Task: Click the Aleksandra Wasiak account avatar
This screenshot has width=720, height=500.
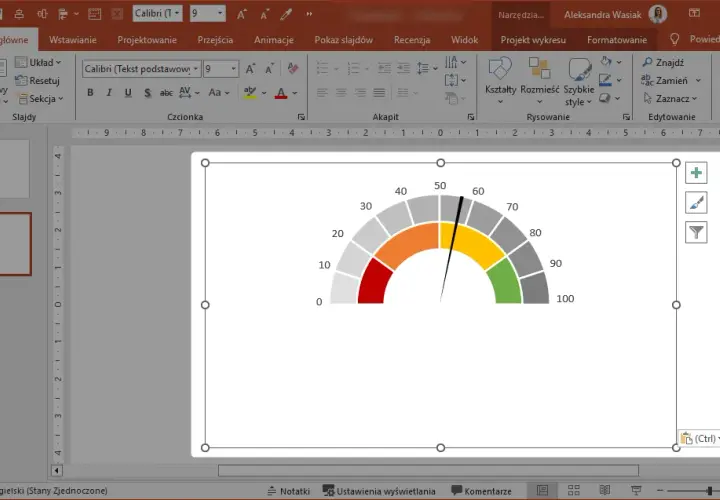Action: tap(658, 14)
